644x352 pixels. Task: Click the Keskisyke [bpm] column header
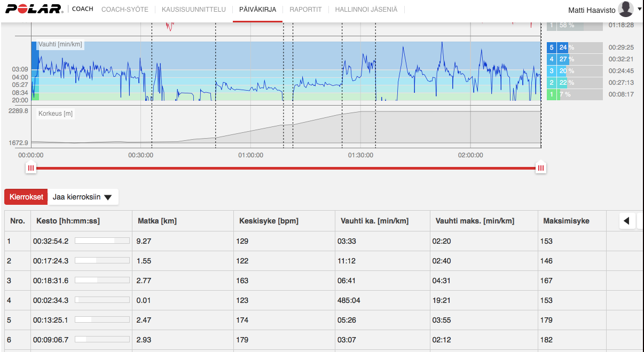pyautogui.click(x=269, y=221)
